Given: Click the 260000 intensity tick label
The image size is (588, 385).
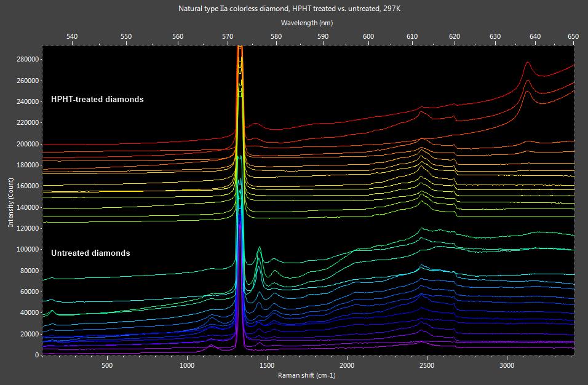Looking at the screenshot, I should [28, 81].
